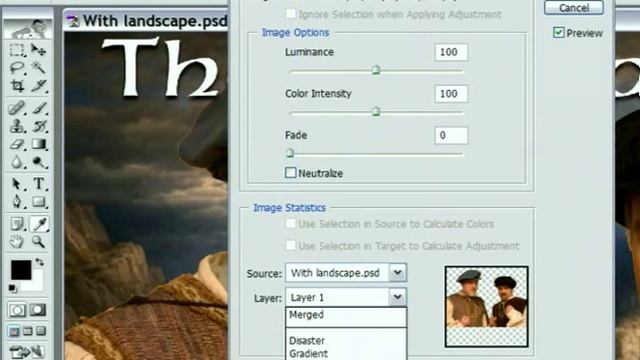Select the Gradient tool
Viewport: 640px width, 360px height.
39,144
